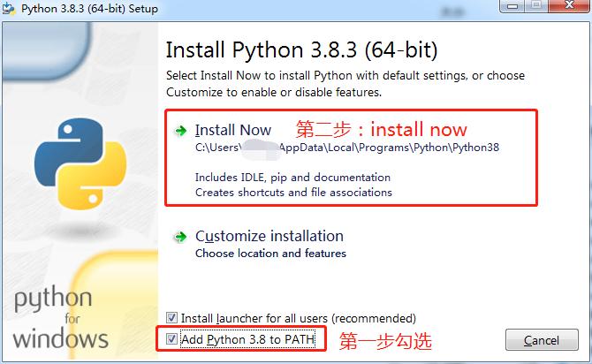
Task: Click the red "第一步勾选" annotation
Action: (x=385, y=340)
